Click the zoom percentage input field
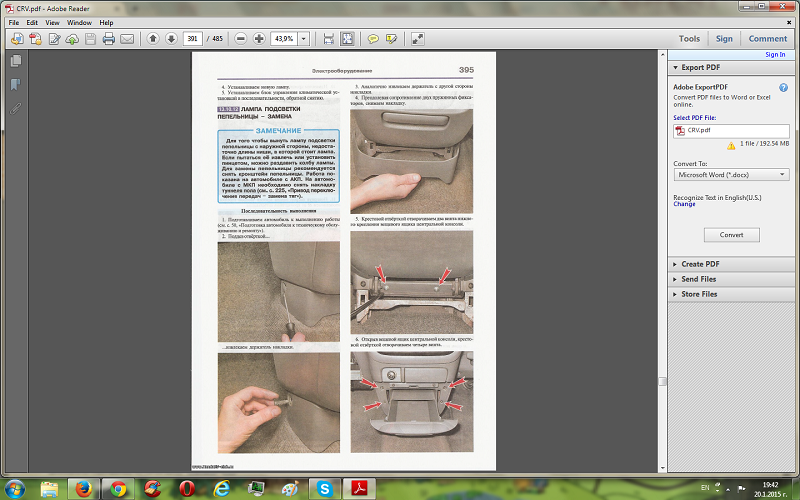 click(x=284, y=39)
